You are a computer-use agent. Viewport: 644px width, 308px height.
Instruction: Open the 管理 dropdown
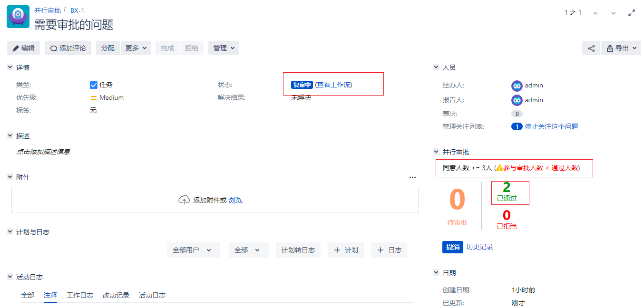(224, 48)
